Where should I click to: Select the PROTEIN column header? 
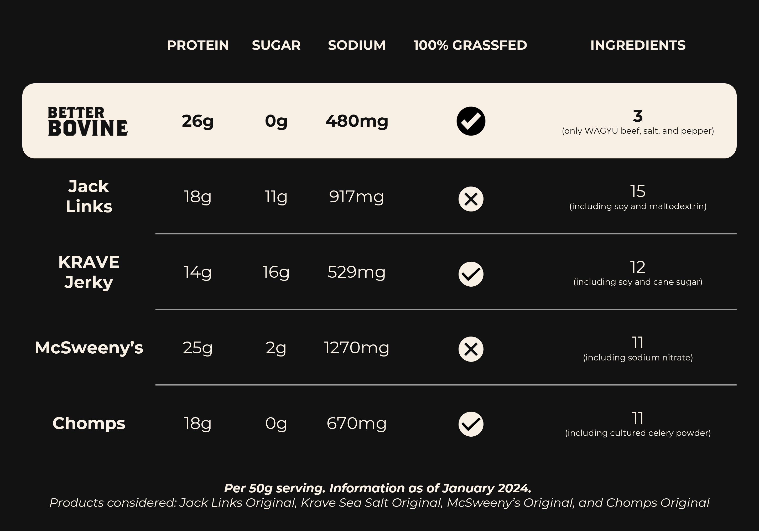[x=198, y=45]
